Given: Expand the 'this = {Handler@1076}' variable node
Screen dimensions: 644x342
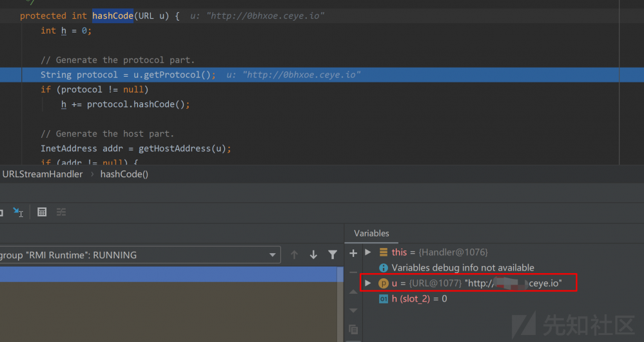Looking at the screenshot, I should [368, 252].
